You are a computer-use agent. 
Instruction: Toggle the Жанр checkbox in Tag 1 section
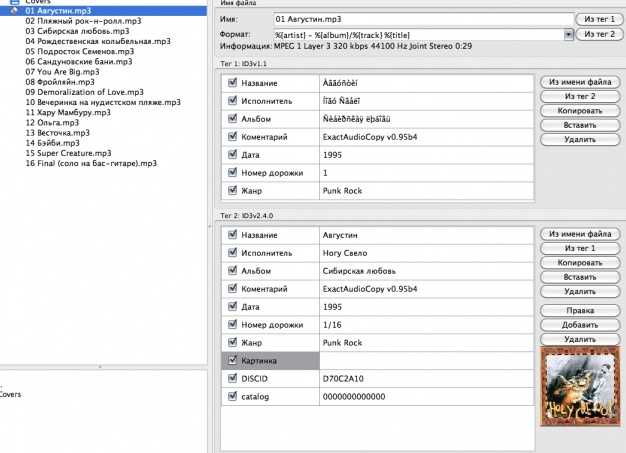click(232, 190)
